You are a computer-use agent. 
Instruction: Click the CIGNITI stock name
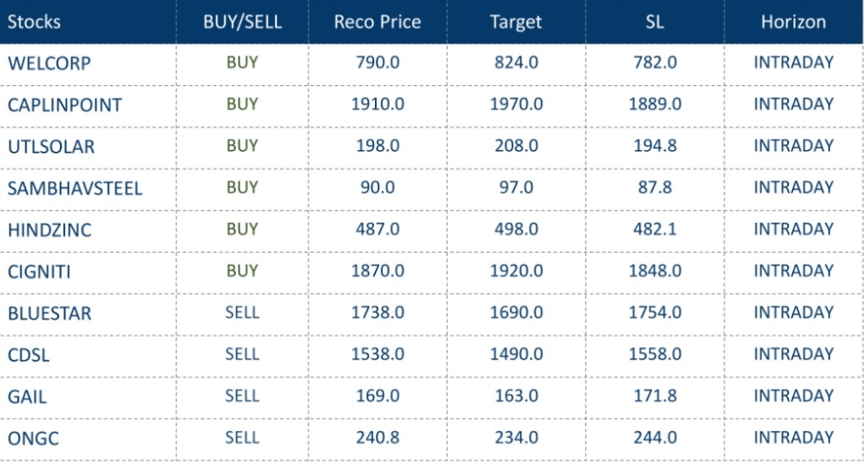point(39,272)
